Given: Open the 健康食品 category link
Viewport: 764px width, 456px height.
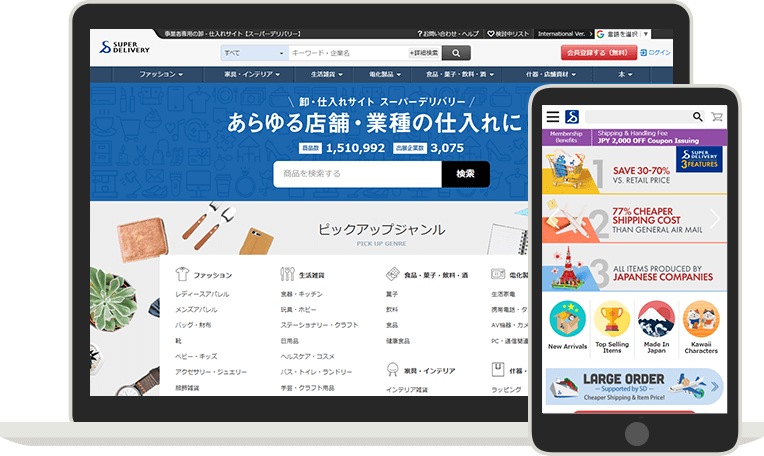Looking at the screenshot, I should click(398, 341).
